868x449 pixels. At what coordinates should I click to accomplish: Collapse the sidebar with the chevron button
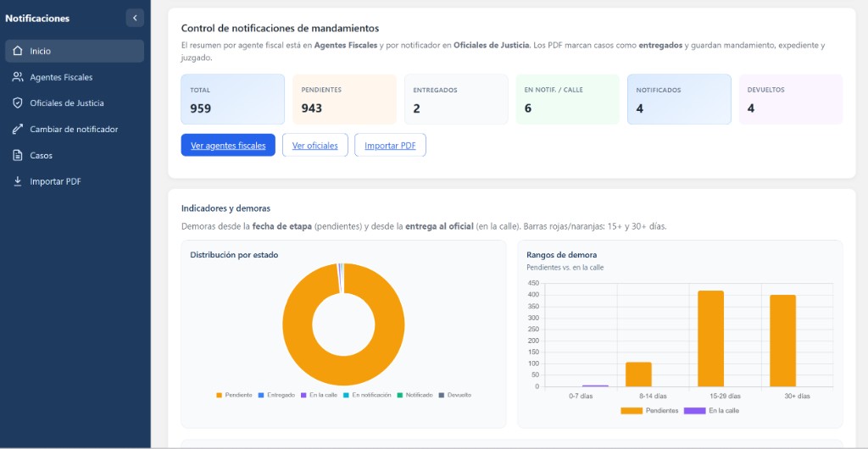click(x=135, y=19)
